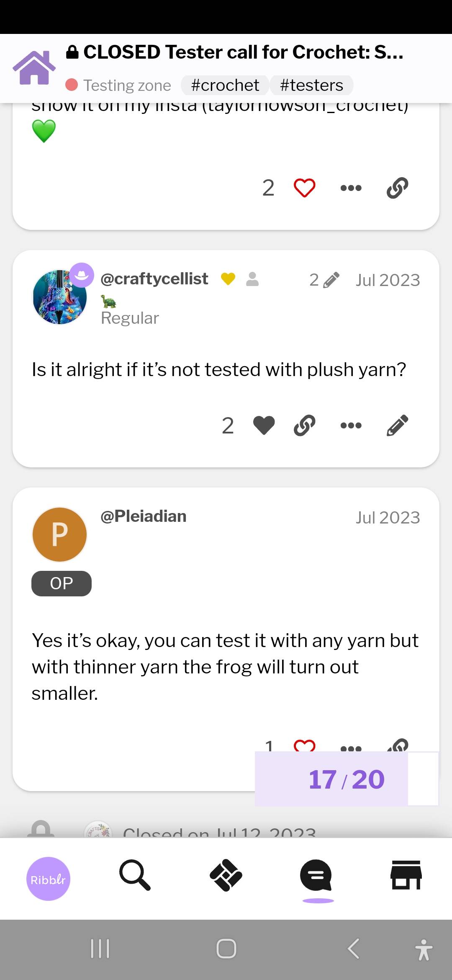452x980 pixels.
Task: Go to the Testing zone category
Action: tap(127, 85)
